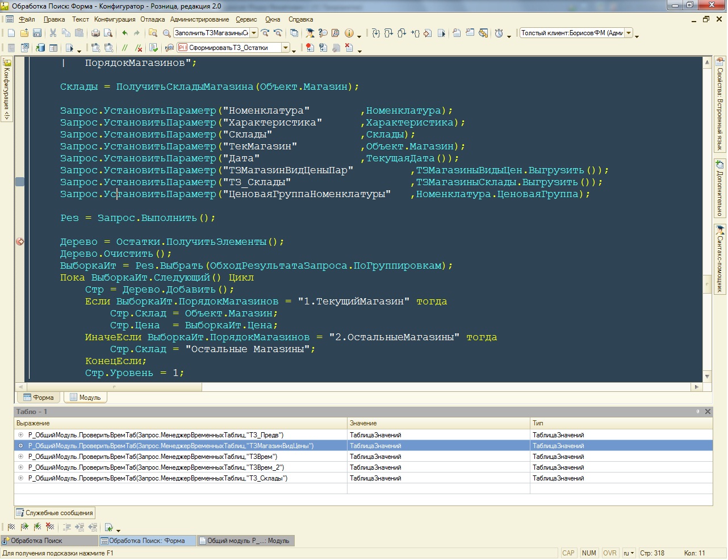
Task: Click the Remove all bookmarks icon
Action: pyautogui.click(x=51, y=527)
